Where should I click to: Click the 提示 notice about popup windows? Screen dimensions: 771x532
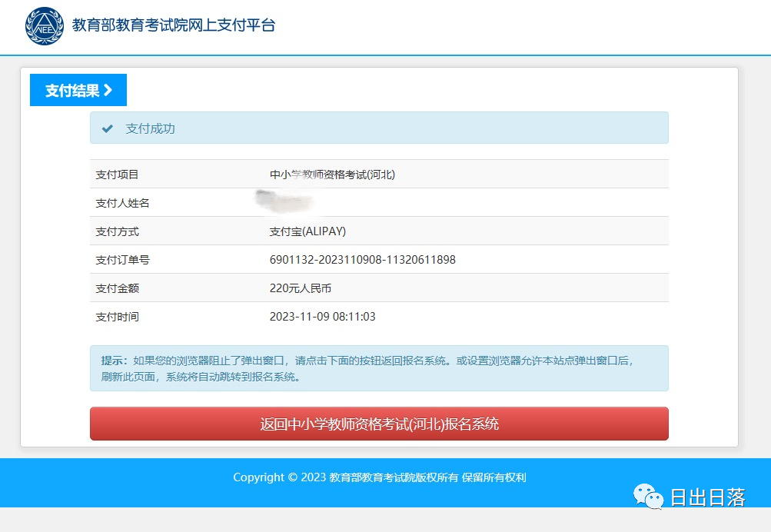pos(379,368)
